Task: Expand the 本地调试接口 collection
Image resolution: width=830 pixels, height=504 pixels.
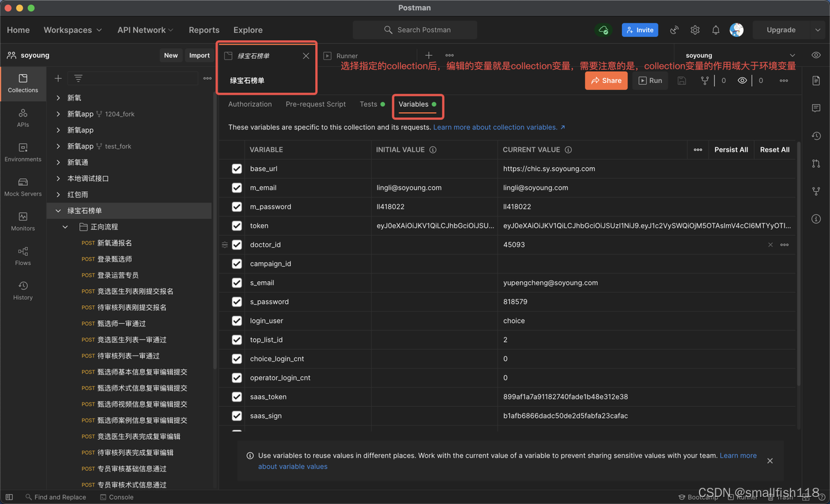Action: click(58, 179)
